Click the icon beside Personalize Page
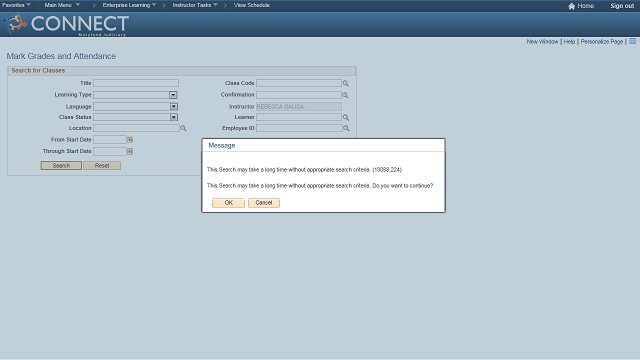Image resolution: width=640 pixels, height=360 pixels. pos(632,41)
